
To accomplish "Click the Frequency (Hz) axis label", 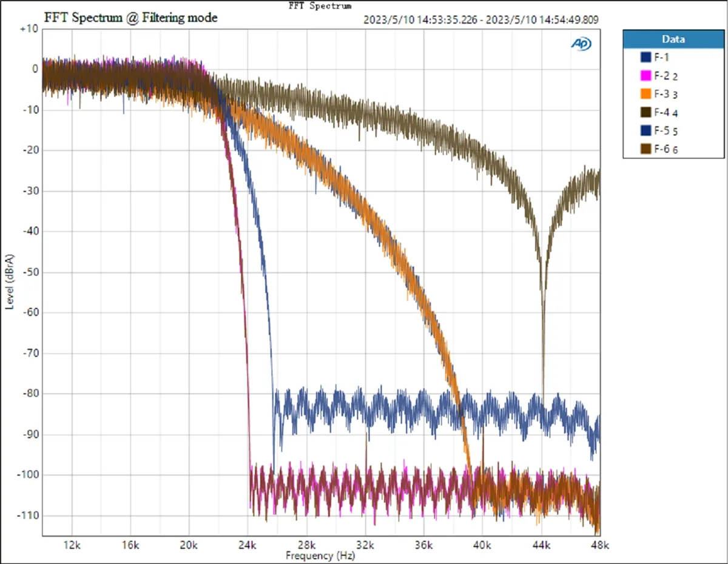I will click(x=320, y=555).
